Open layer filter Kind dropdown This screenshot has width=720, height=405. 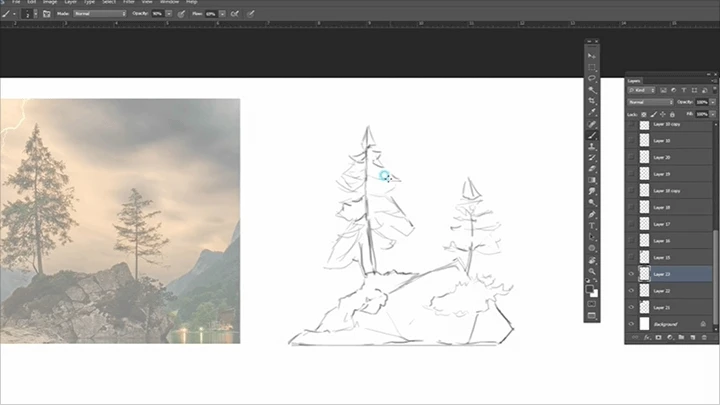[x=641, y=90]
